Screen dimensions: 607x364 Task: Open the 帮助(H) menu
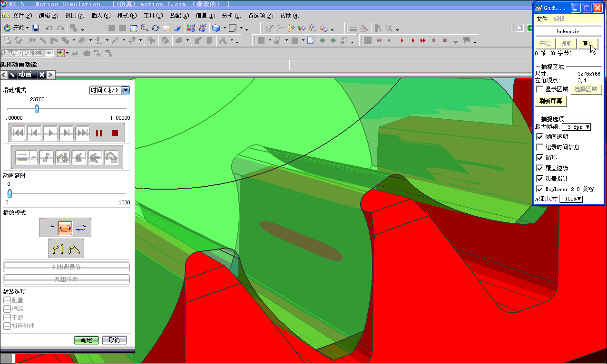tap(289, 16)
